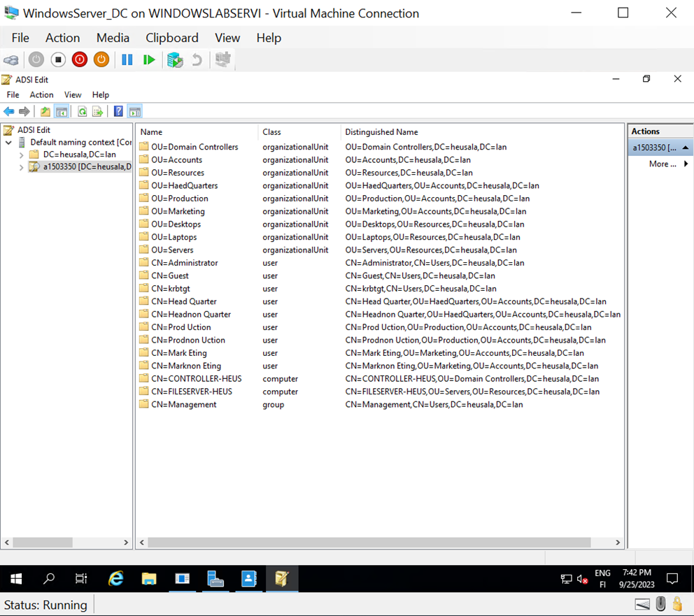Open the Action menu
694x616 pixels.
pyautogui.click(x=62, y=37)
